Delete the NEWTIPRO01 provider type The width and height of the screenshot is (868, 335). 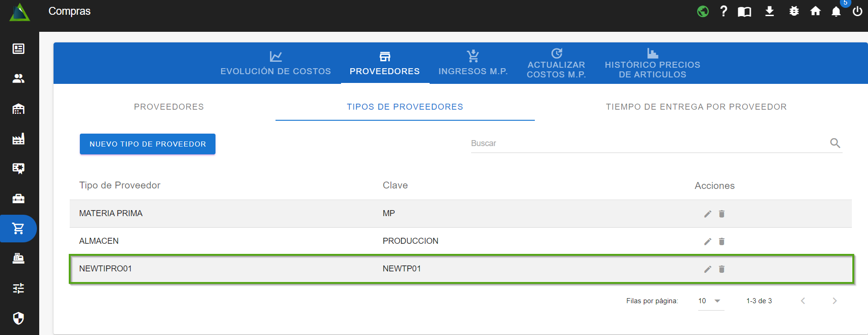722,269
